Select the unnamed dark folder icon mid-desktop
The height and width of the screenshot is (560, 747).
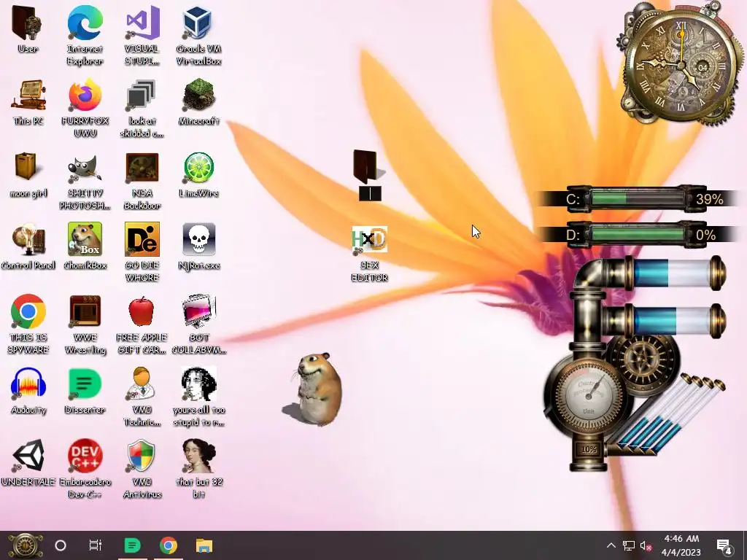pos(368,167)
